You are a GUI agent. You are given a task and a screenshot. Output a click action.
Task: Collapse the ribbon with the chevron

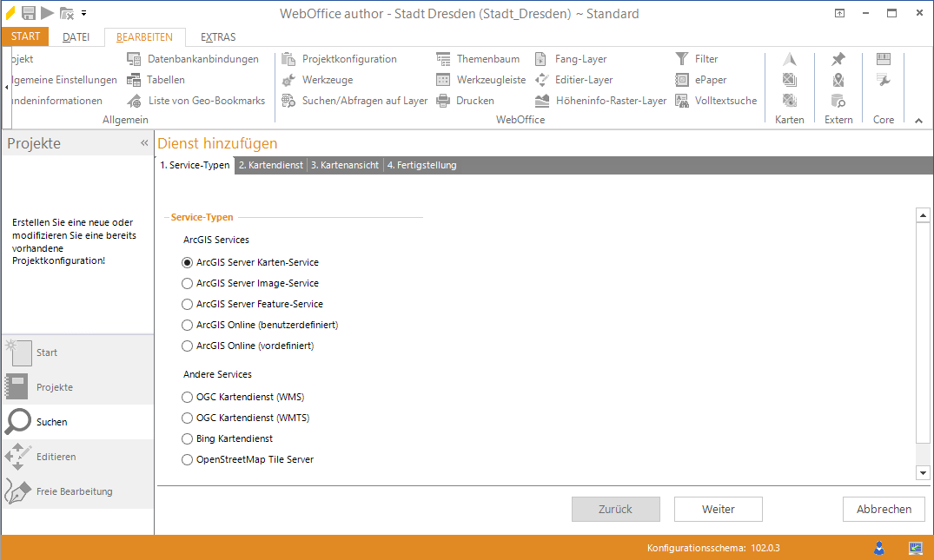tap(918, 121)
